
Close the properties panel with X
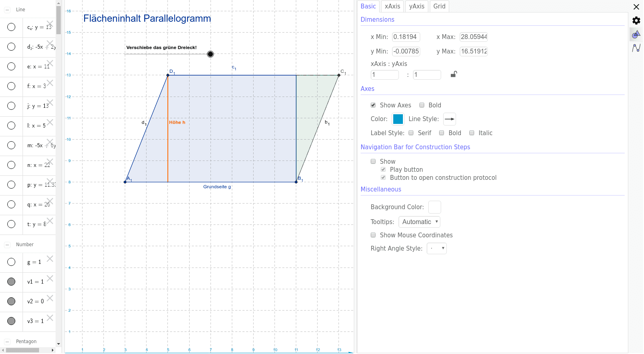click(636, 7)
